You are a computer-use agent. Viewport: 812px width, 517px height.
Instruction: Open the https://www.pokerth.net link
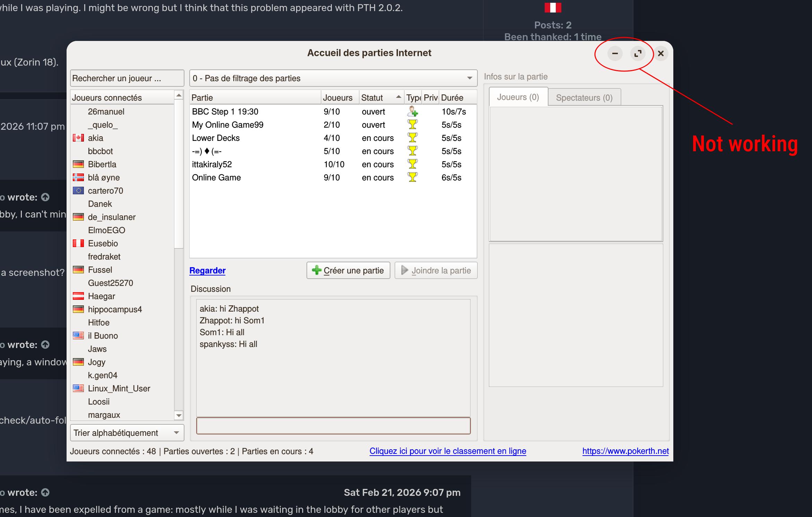pos(625,451)
